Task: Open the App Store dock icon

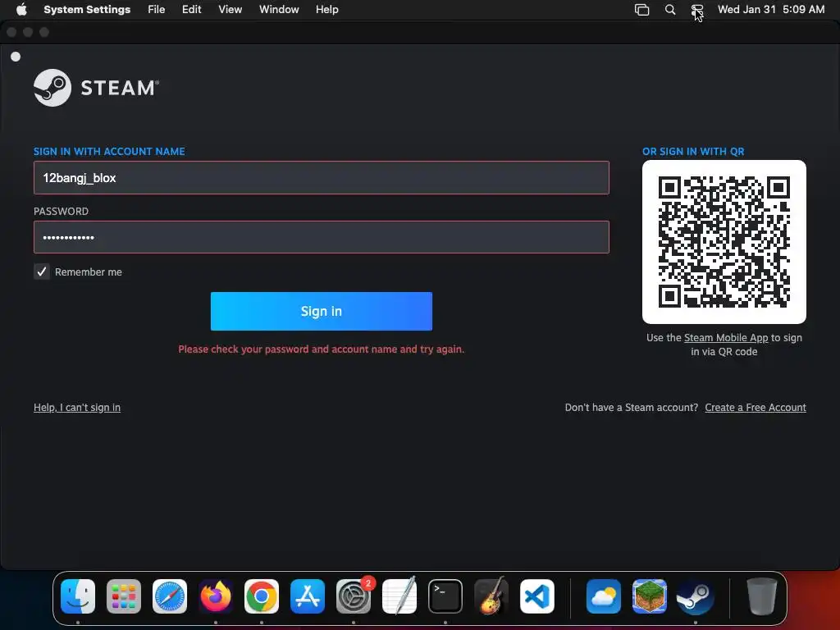Action: (x=308, y=596)
